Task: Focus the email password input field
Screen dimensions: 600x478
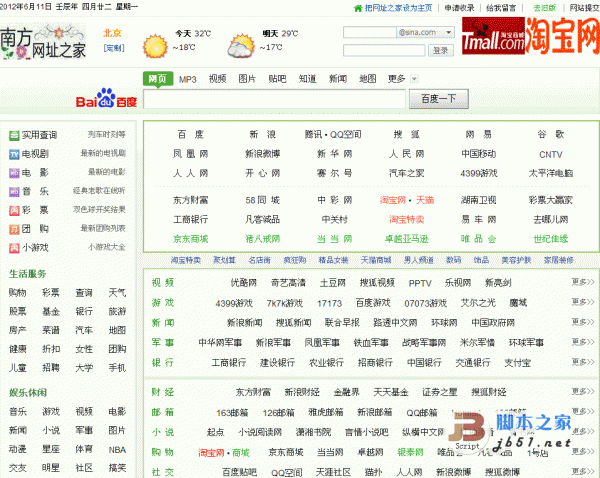Action: point(384,51)
